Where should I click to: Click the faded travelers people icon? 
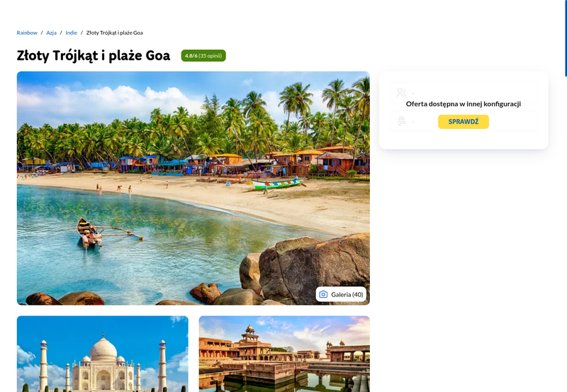coord(401,93)
